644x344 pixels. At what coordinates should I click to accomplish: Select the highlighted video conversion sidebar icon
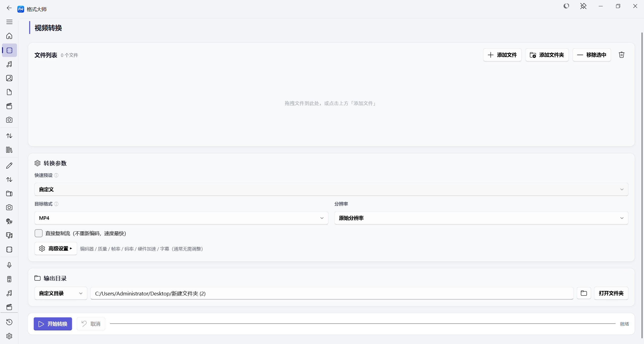9,50
